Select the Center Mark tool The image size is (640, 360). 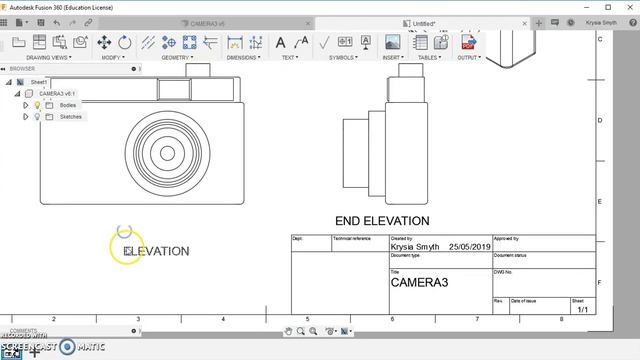coord(169,42)
